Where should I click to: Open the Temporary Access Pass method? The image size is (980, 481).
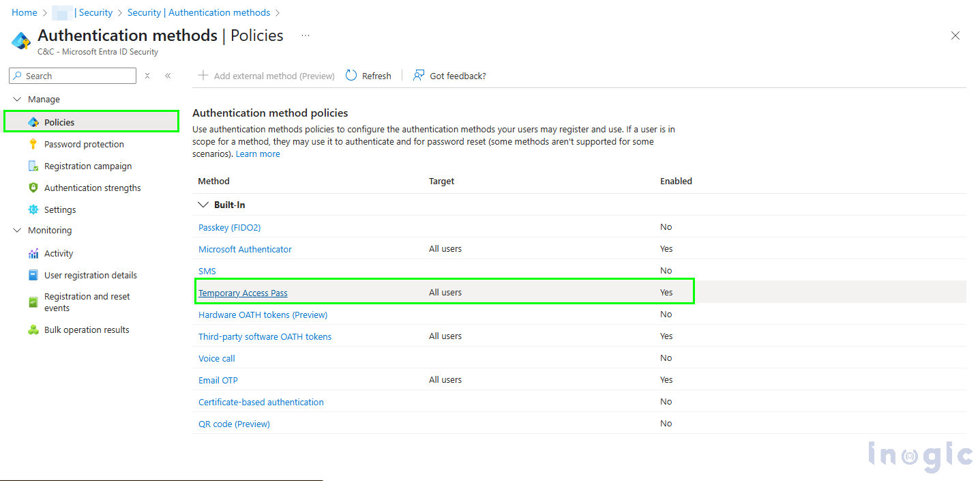point(243,293)
